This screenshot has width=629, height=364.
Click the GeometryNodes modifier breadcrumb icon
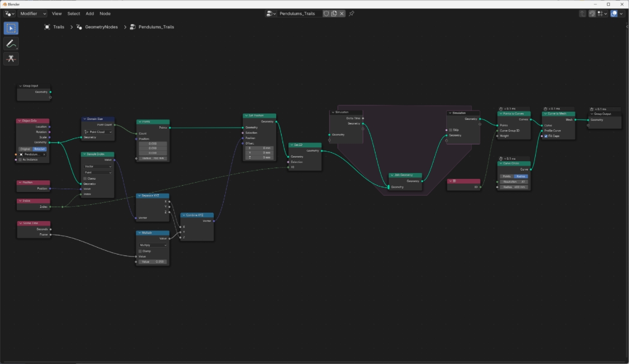click(x=79, y=27)
